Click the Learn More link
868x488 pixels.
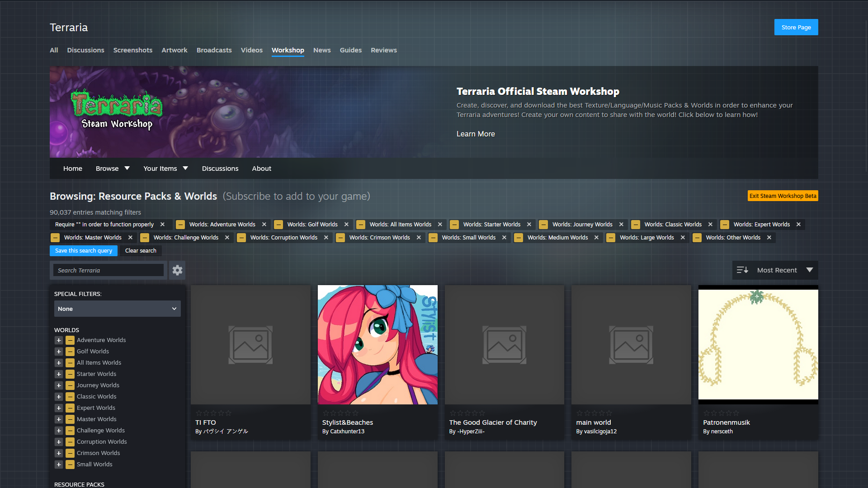click(476, 134)
